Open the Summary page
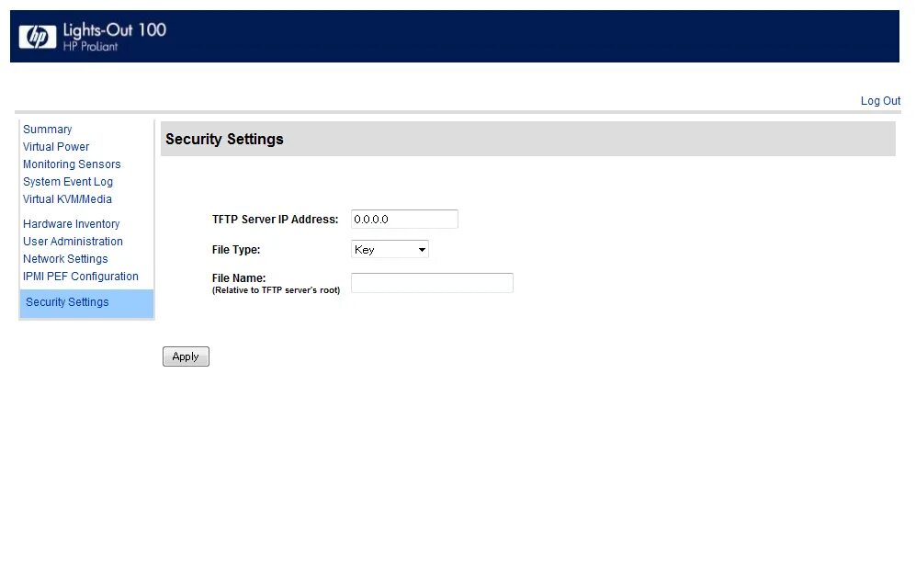This screenshot has width=916, height=588. (x=48, y=129)
